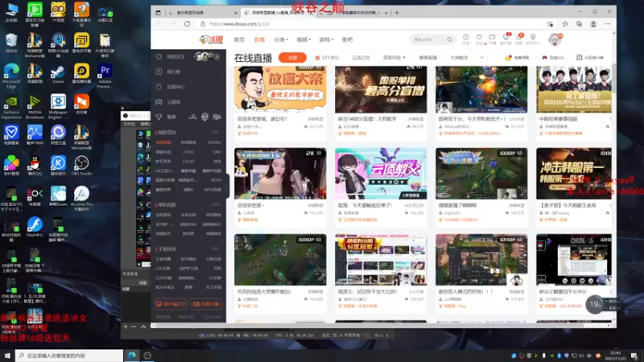Open the browser three-dot settings menu
This screenshot has height=362, width=644.
point(608,24)
